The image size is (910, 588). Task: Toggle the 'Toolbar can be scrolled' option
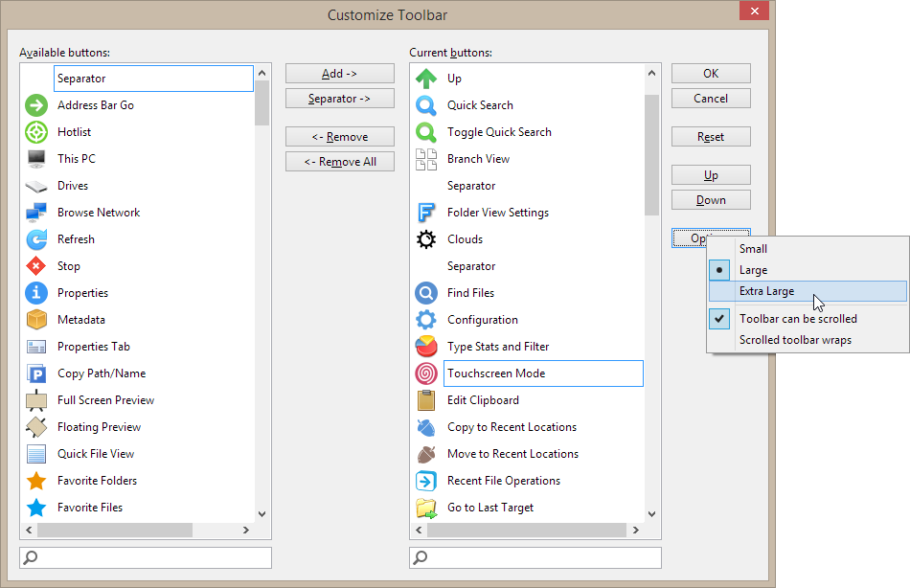(x=798, y=319)
